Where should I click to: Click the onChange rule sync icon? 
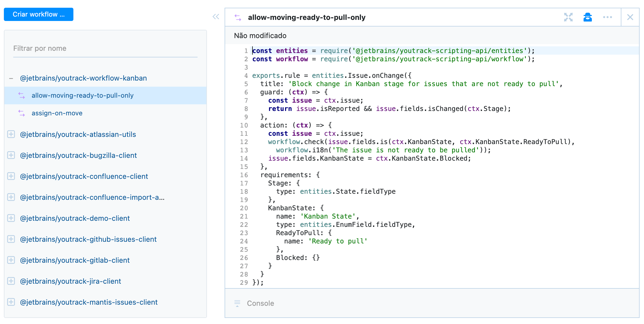click(238, 17)
